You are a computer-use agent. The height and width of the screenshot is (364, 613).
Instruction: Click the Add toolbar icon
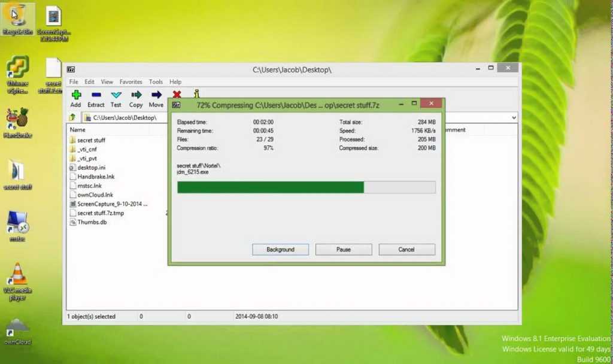tap(75, 95)
